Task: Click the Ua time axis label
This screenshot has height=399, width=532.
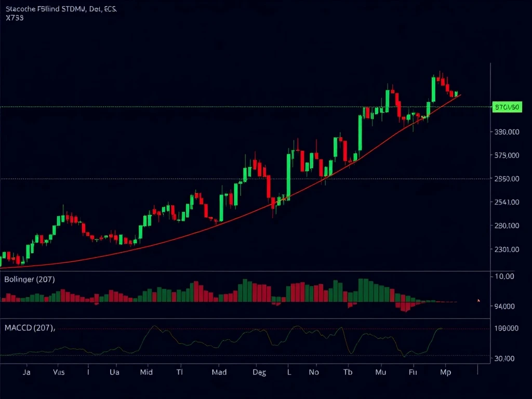Action: pyautogui.click(x=114, y=372)
